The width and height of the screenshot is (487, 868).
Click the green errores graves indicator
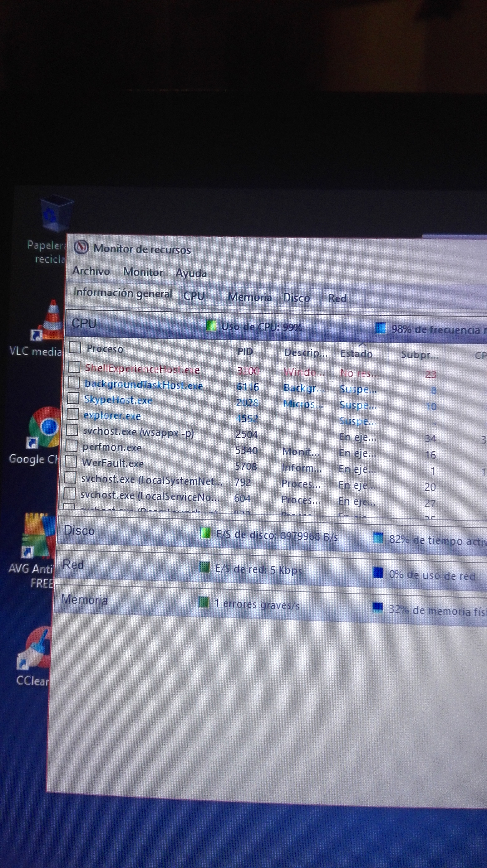(x=203, y=602)
